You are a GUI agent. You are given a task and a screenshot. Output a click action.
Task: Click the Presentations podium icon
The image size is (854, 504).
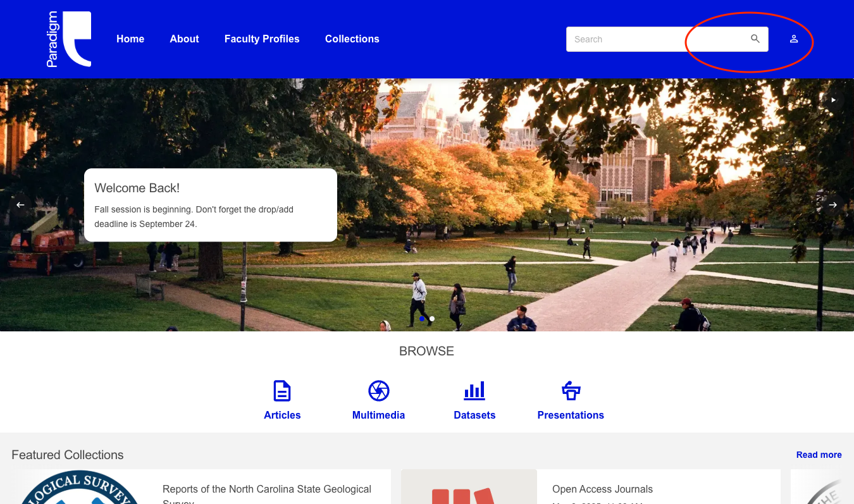[x=571, y=391]
